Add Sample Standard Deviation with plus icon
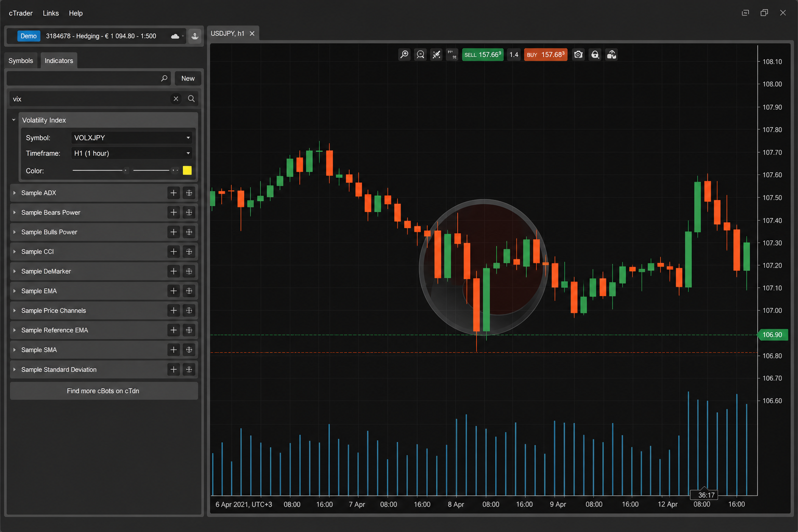 tap(174, 369)
